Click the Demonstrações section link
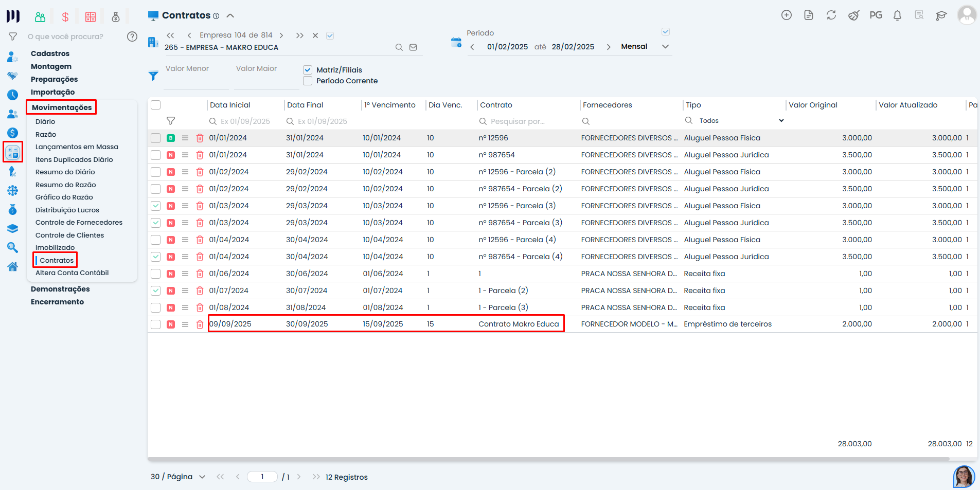The width and height of the screenshot is (980, 490). click(60, 289)
